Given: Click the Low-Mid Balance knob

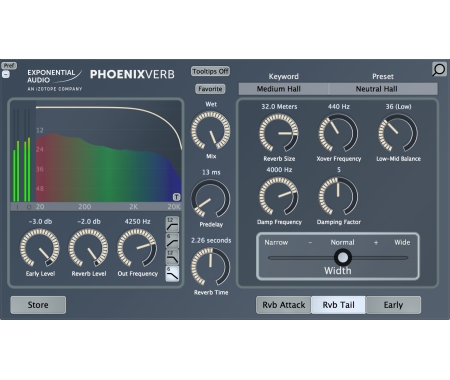Looking at the screenshot, I should pyautogui.click(x=398, y=133).
